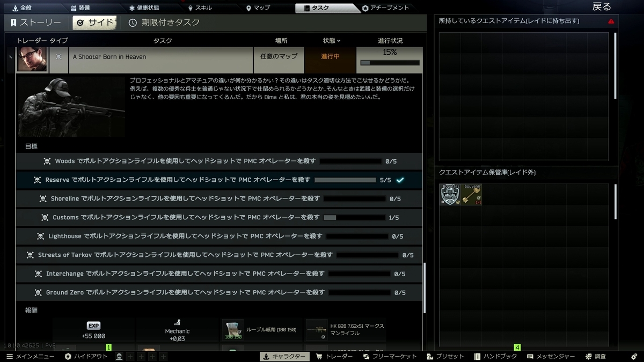Open the メインメニュー main menu
Image resolution: width=644 pixels, height=362 pixels.
30,357
